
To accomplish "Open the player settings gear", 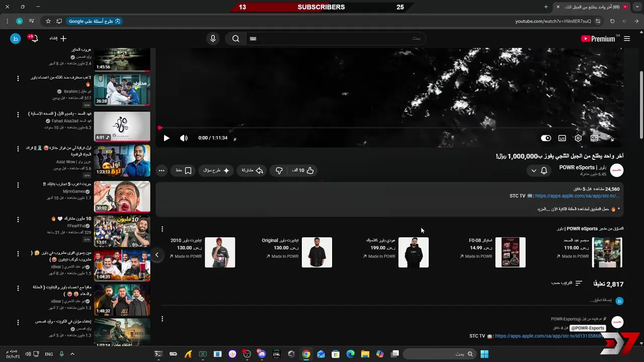I will (x=578, y=138).
